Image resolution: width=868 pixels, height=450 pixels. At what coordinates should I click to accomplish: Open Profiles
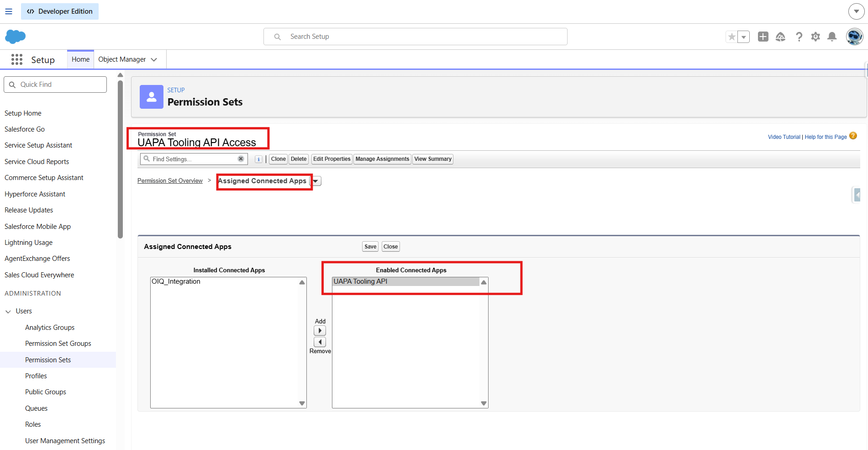point(36,376)
